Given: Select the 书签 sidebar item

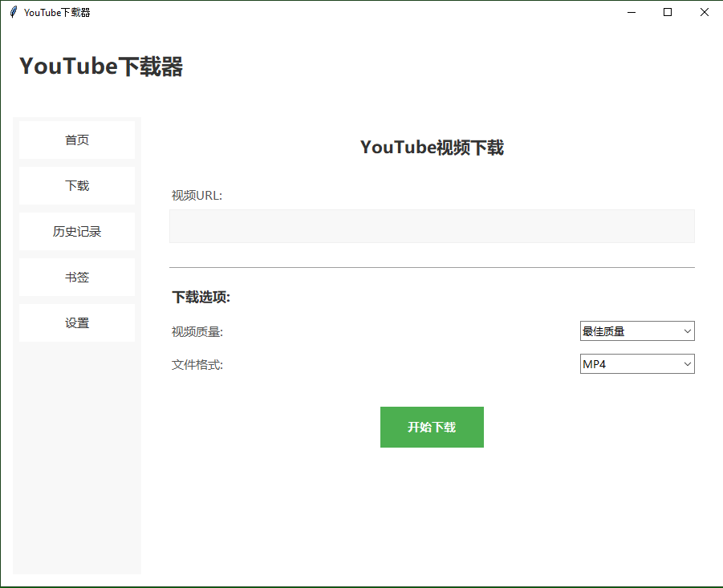Looking at the screenshot, I should [x=77, y=277].
